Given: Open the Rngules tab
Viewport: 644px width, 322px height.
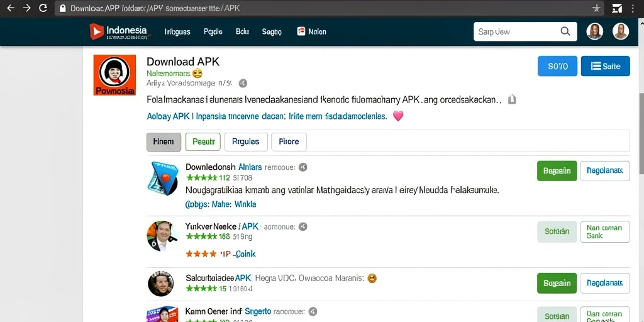Looking at the screenshot, I should coord(246,142).
